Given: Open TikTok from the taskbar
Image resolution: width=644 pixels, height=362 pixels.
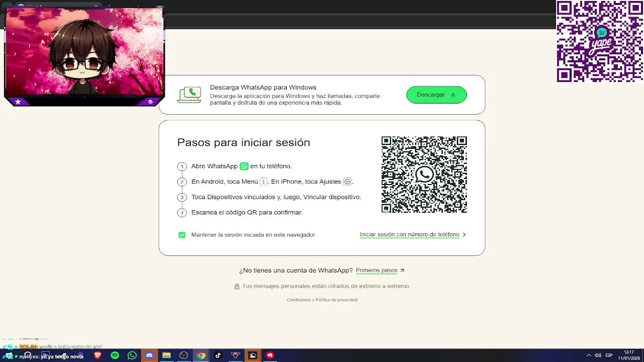Looking at the screenshot, I should (218, 355).
